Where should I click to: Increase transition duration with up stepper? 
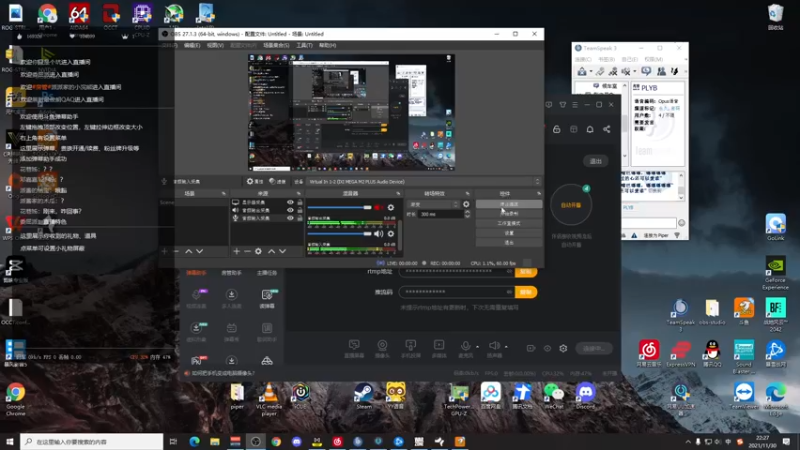[x=467, y=212]
